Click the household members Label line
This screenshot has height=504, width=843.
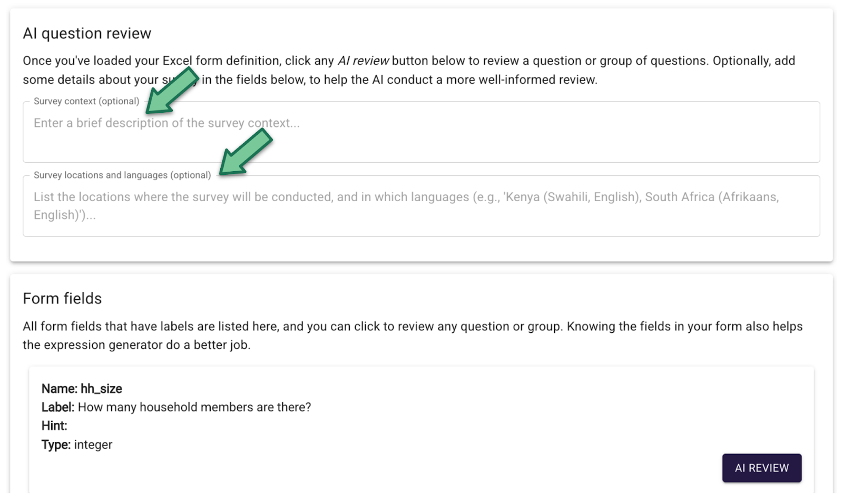coord(176,407)
